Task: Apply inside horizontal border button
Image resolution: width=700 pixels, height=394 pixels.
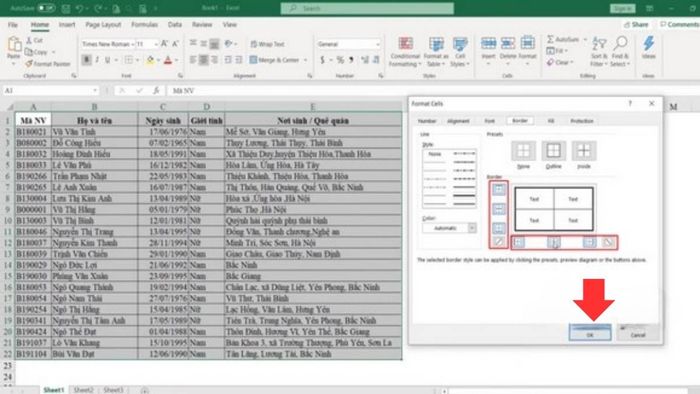Action: 499,209
